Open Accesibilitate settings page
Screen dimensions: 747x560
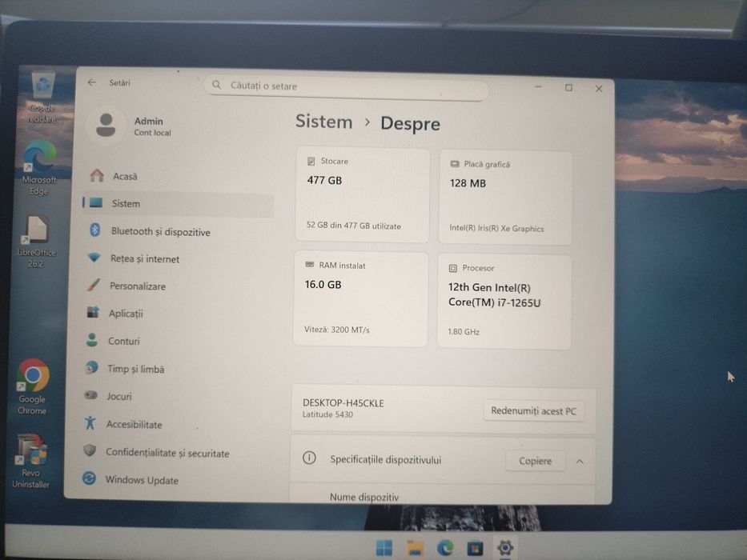point(135,424)
